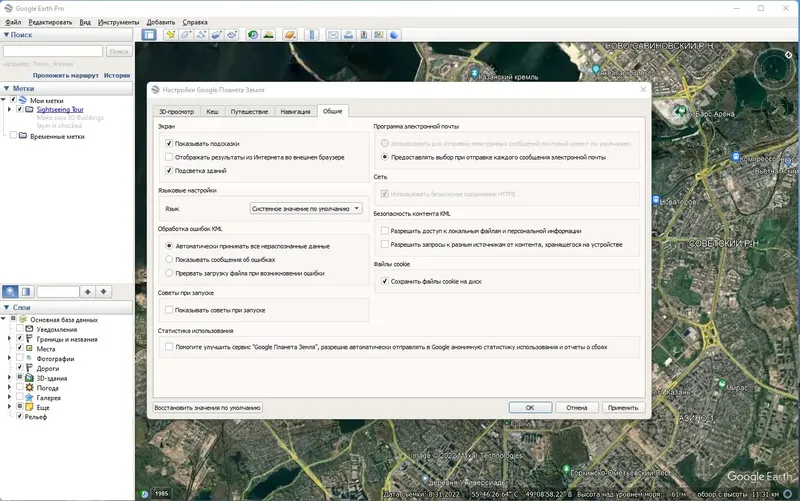The width and height of the screenshot is (800, 501).
Task: Expand 'Границы и названия' layer arrow
Action: (9, 338)
